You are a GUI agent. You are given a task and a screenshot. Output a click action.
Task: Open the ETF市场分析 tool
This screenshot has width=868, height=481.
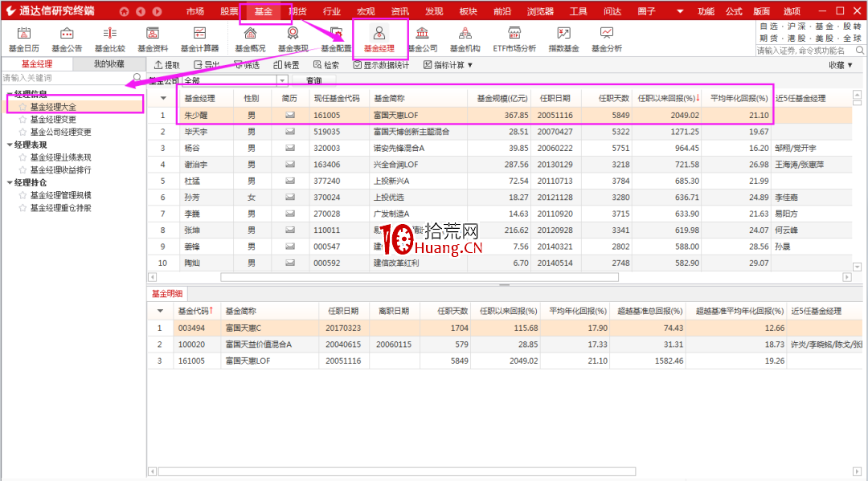[x=514, y=40]
